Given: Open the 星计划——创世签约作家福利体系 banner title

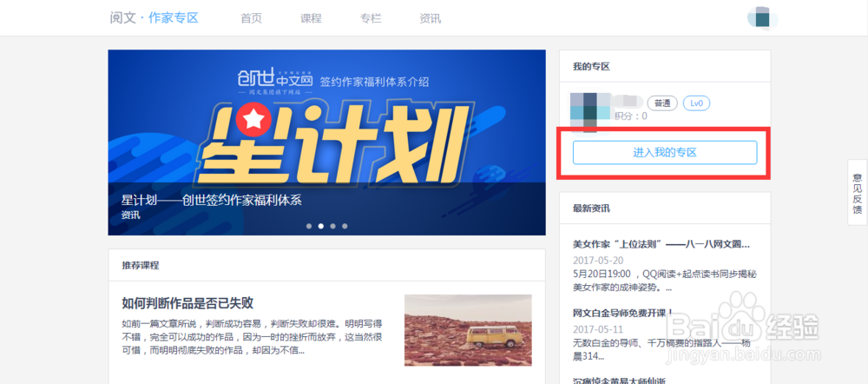Looking at the screenshot, I should tap(212, 200).
